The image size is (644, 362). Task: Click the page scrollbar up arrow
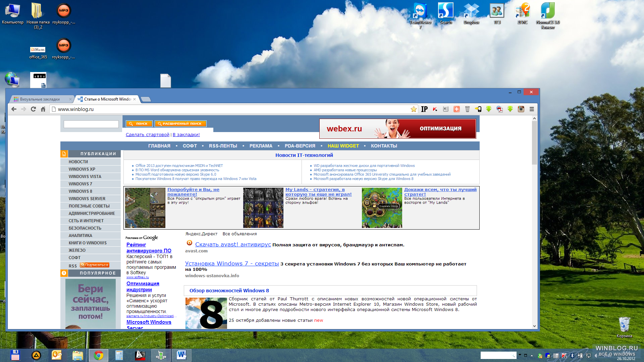[x=534, y=118]
